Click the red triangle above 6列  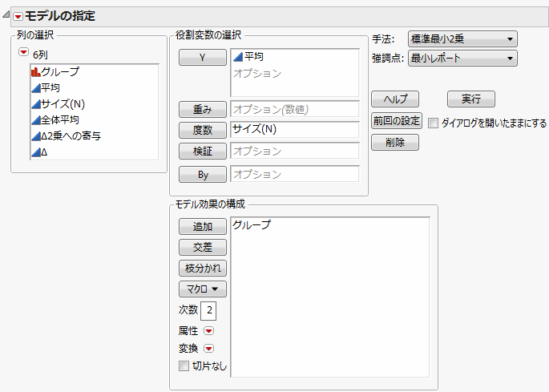coord(23,52)
